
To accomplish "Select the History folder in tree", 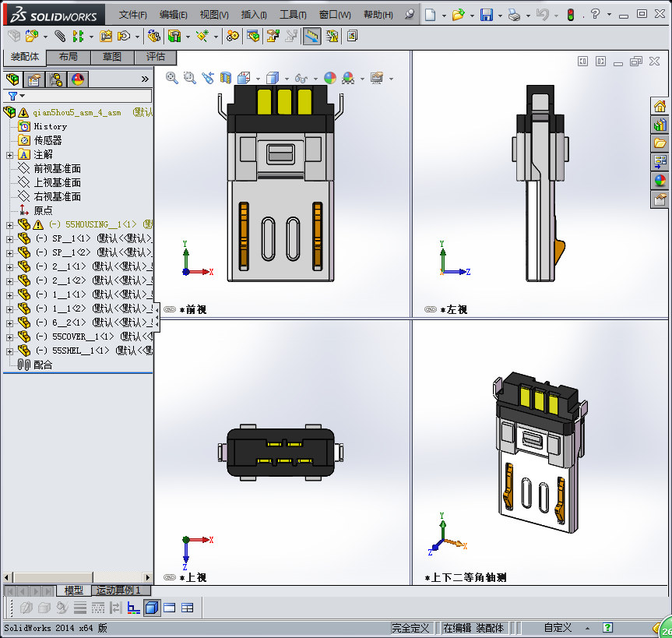I will click(50, 126).
